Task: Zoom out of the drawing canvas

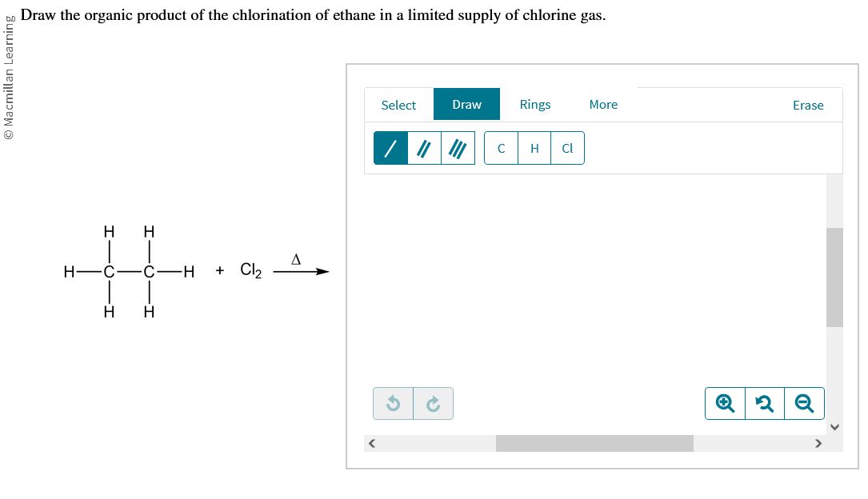Action: (x=804, y=403)
